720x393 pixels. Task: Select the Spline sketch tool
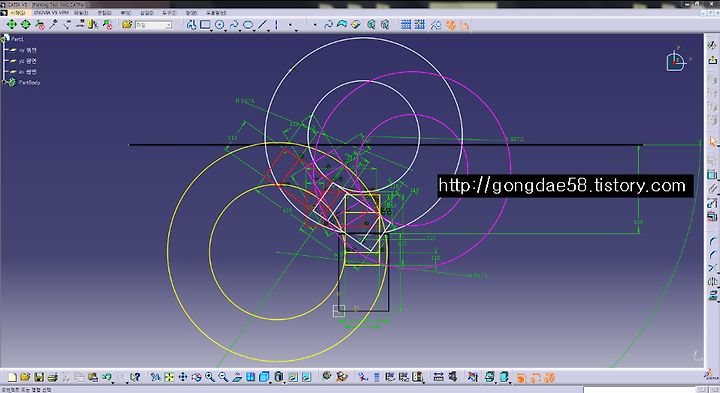coord(234,24)
